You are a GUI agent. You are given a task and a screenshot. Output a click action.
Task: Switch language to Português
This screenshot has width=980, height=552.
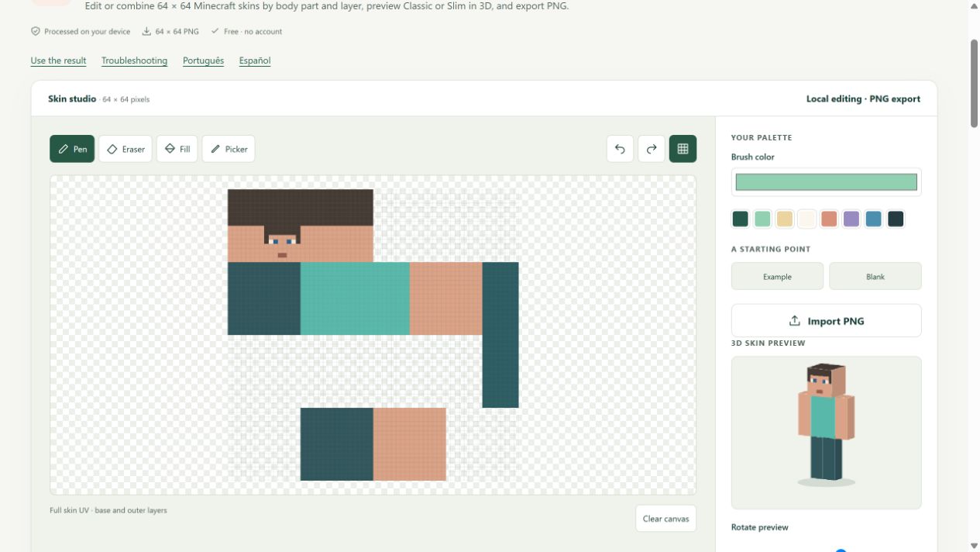click(203, 60)
